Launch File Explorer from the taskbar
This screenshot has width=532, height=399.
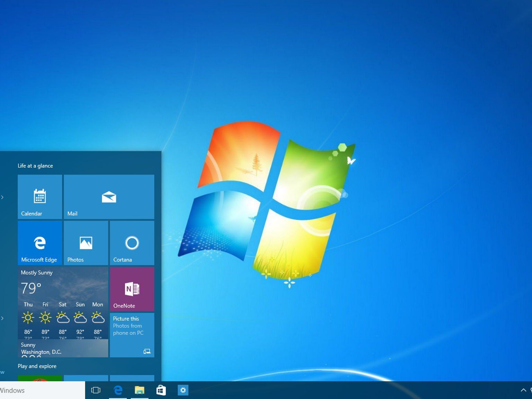tap(140, 390)
